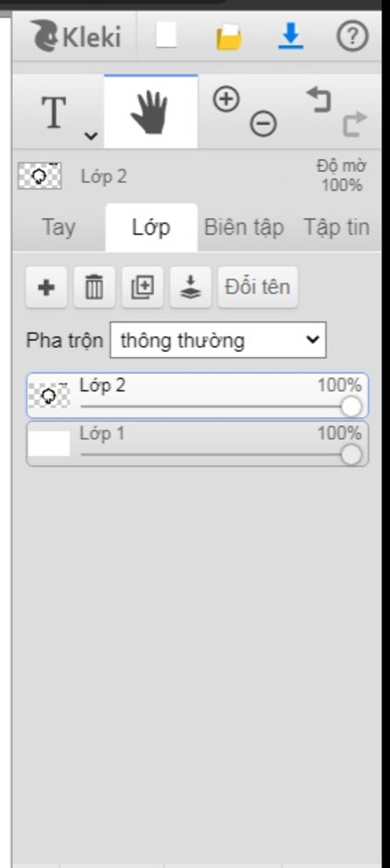This screenshot has height=868, width=390.
Task: Select the Hand pan tool
Action: [150, 112]
